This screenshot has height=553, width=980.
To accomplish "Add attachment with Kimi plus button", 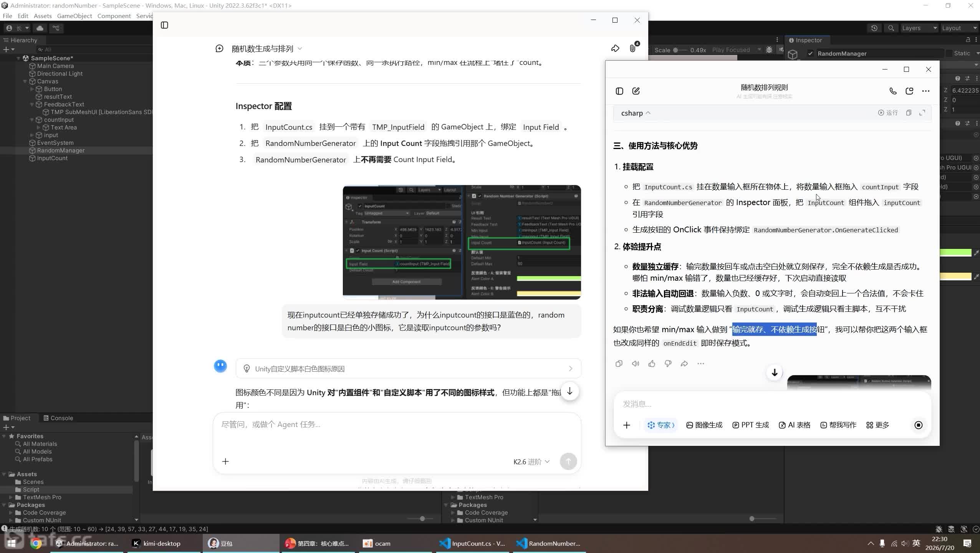I will [x=225, y=461].
